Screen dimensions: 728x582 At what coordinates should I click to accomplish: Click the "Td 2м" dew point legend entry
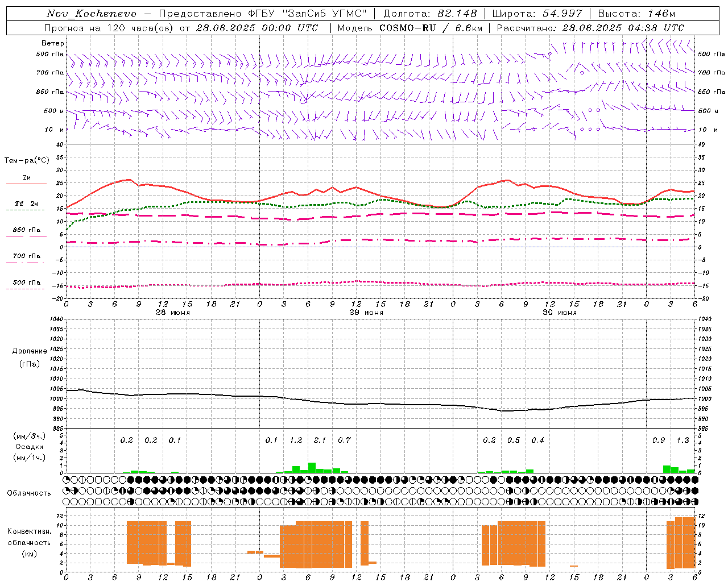(x=27, y=203)
